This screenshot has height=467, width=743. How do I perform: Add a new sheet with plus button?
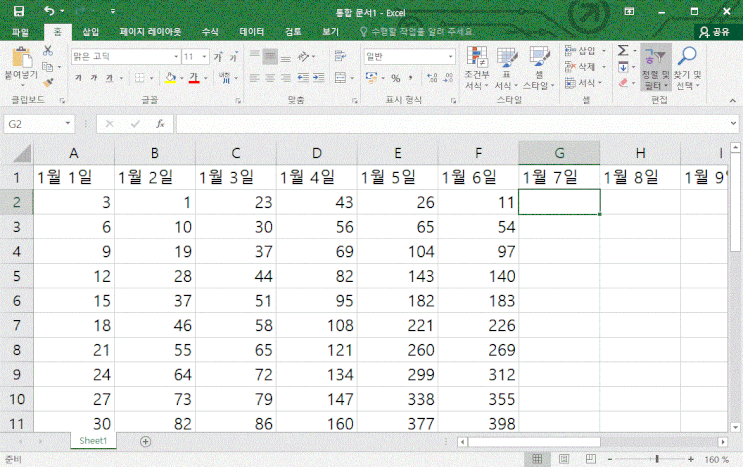tap(145, 441)
